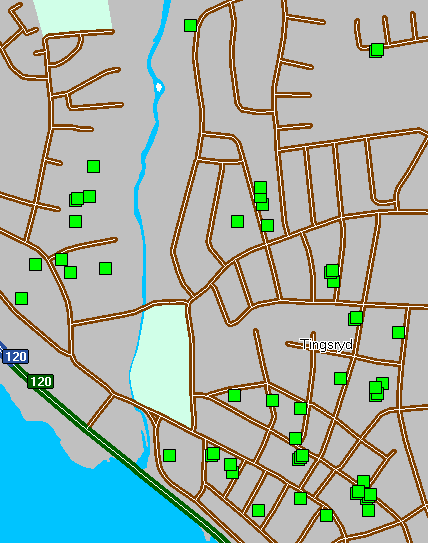The width and height of the screenshot is (428, 543).
Task: Click the northernmost green marker west of the river
Action: click(93, 166)
